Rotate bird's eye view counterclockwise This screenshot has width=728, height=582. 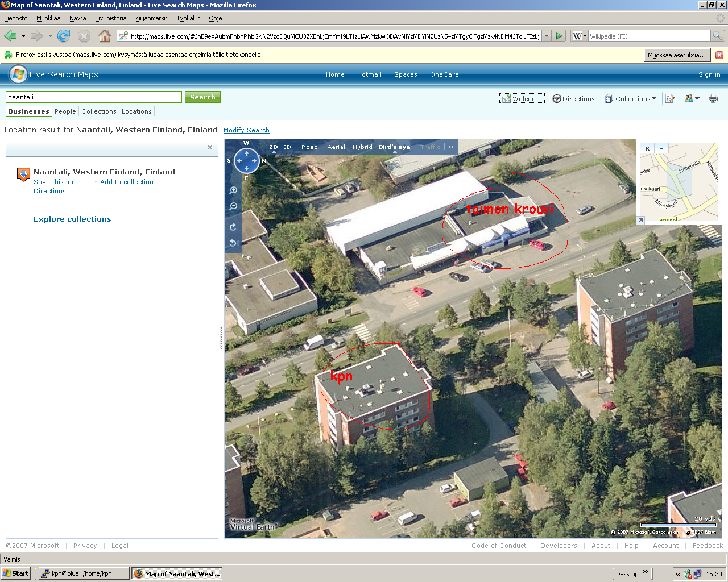(x=233, y=243)
